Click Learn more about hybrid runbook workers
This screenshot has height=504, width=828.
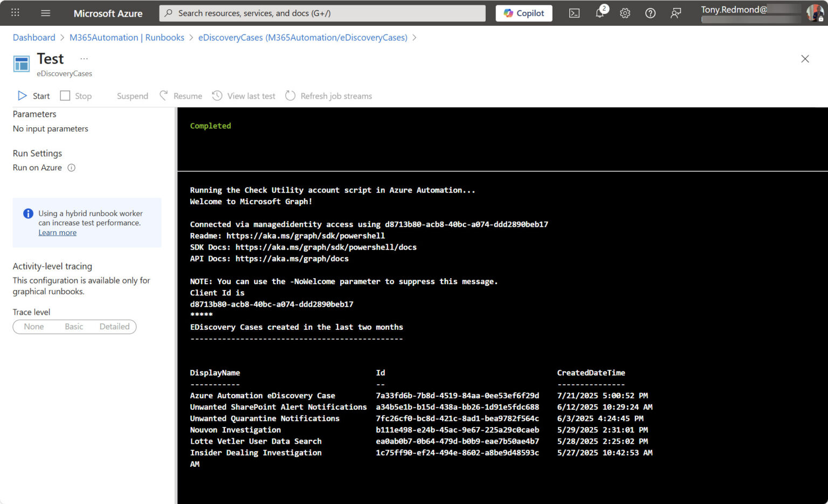[57, 232]
